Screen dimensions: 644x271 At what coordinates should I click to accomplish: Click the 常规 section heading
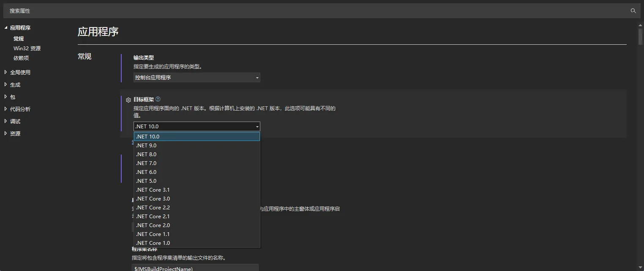pyautogui.click(x=85, y=56)
